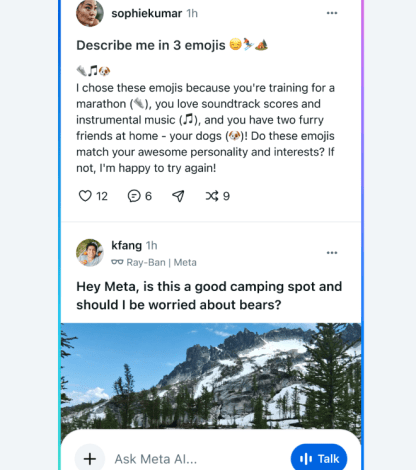
Task: Open more options for sophiekumar's post
Action: [x=332, y=13]
